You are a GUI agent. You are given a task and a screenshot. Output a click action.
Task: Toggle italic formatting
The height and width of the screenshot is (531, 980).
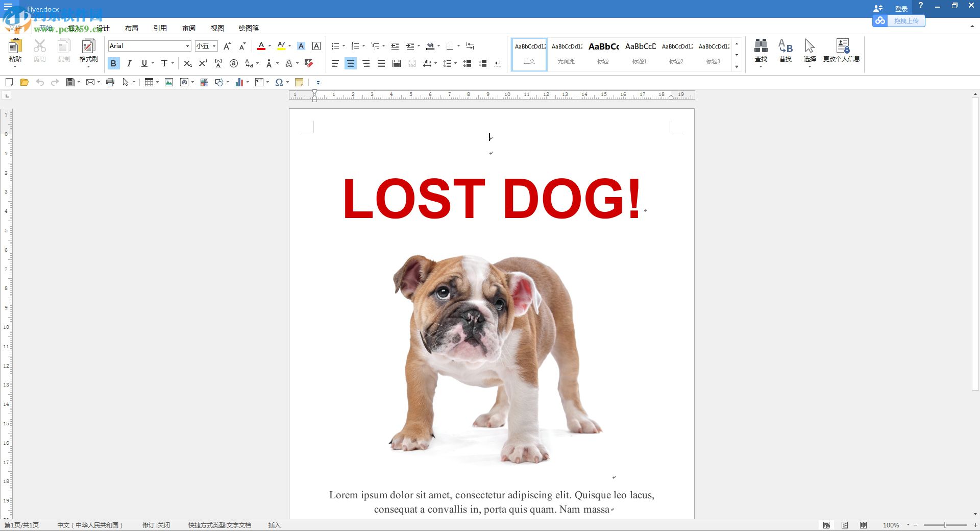pos(129,63)
